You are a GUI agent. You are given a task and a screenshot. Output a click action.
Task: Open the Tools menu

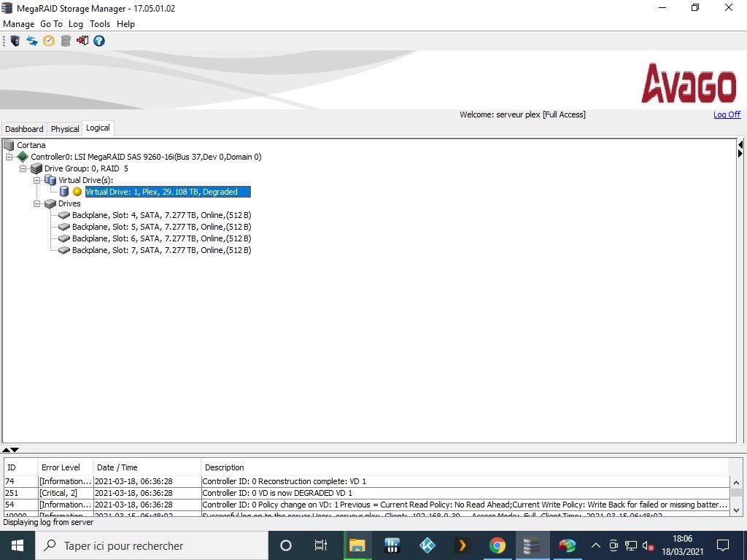pyautogui.click(x=99, y=24)
